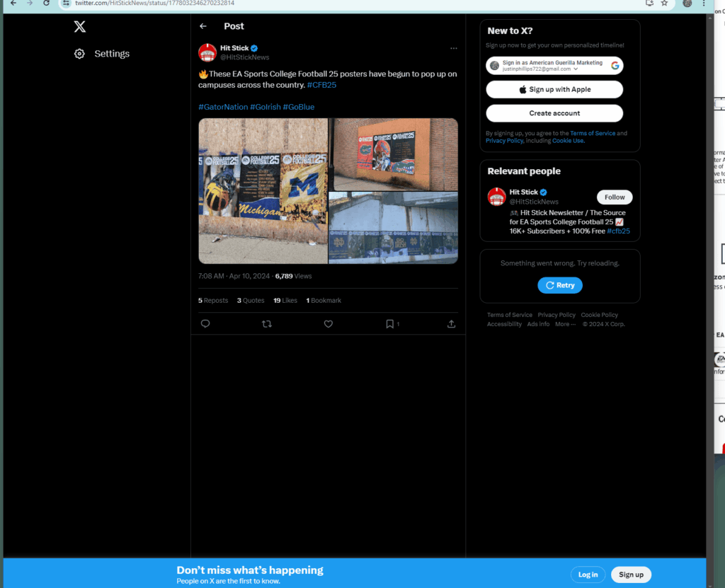725x588 pixels.
Task: Click the Hit Stick profile avatar on post
Action: (x=207, y=52)
